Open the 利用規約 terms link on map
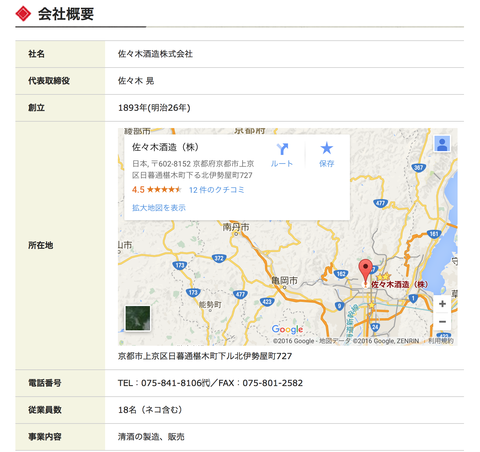Screen dimensions: 480x452 pos(441,341)
